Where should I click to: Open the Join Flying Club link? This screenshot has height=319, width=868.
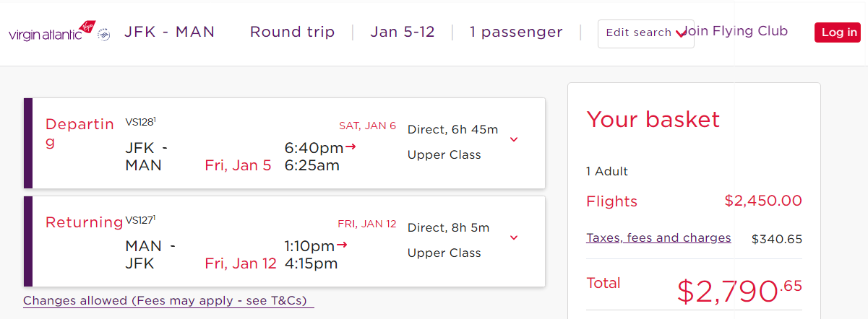735,31
